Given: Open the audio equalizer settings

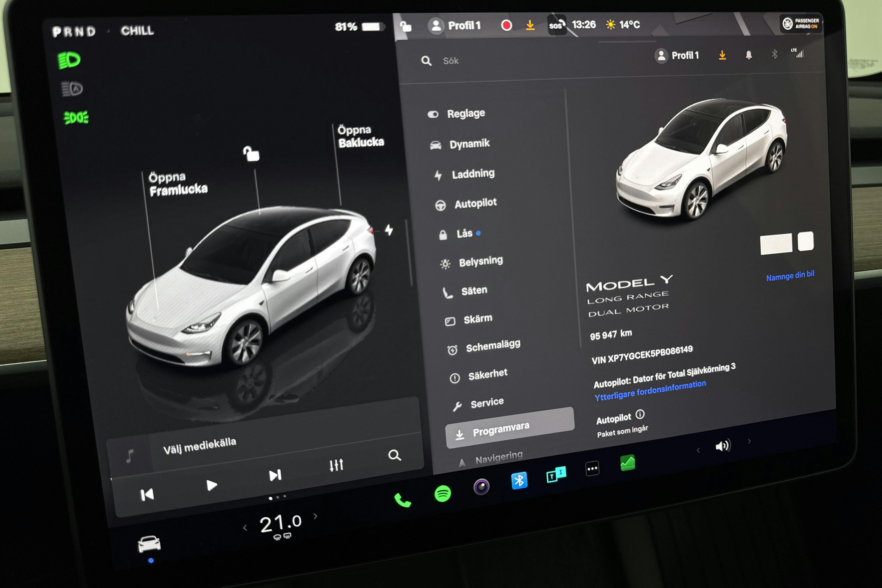Looking at the screenshot, I should (336, 465).
